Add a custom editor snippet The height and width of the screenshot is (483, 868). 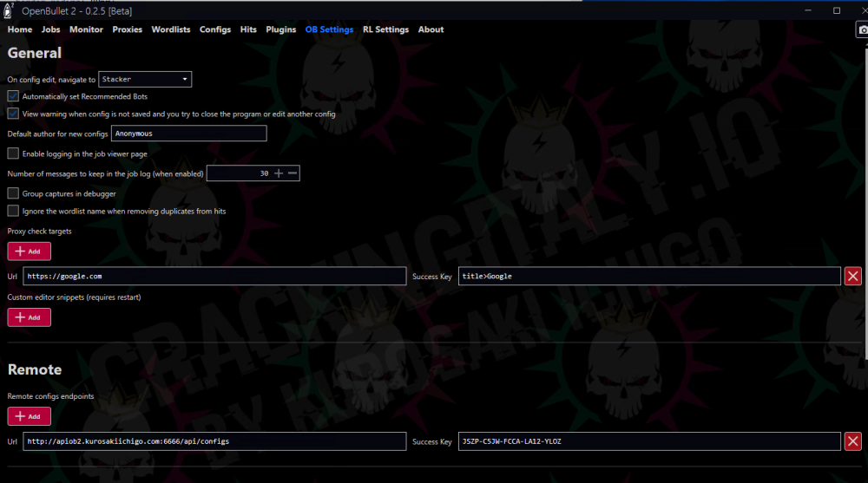(29, 317)
